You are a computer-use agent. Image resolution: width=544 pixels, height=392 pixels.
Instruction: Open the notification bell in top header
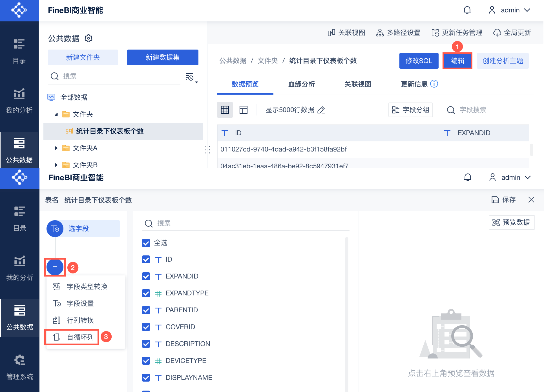[467, 10]
